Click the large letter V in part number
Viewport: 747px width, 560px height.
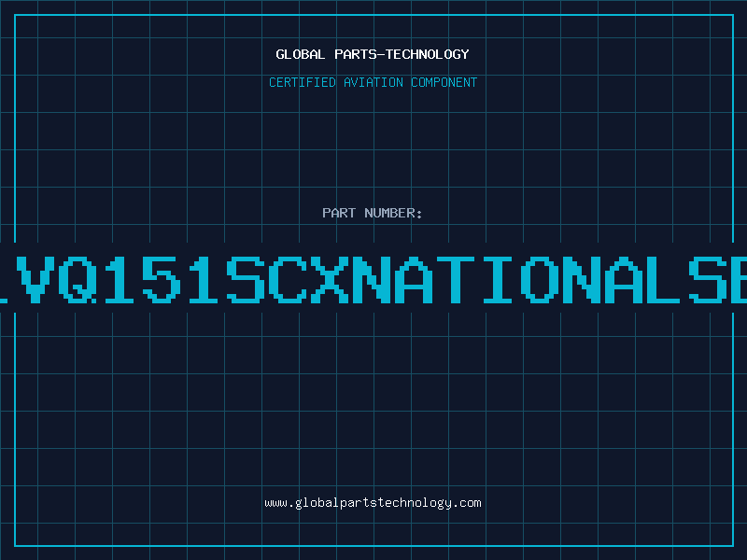(35, 280)
